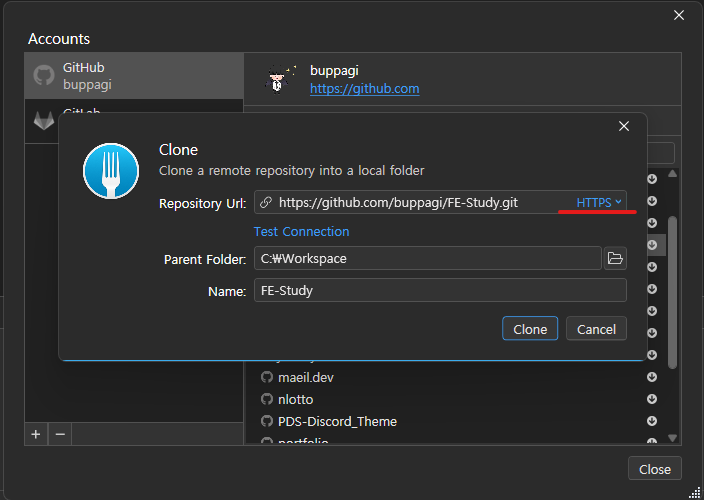Open the https://github.com link
The width and height of the screenshot is (704, 500).
(365, 89)
